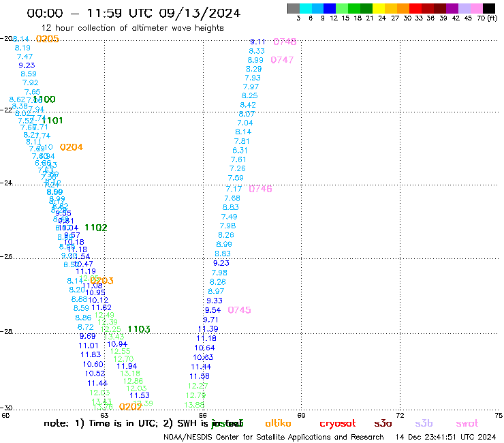Click the green time label 1103

pyautogui.click(x=139, y=329)
